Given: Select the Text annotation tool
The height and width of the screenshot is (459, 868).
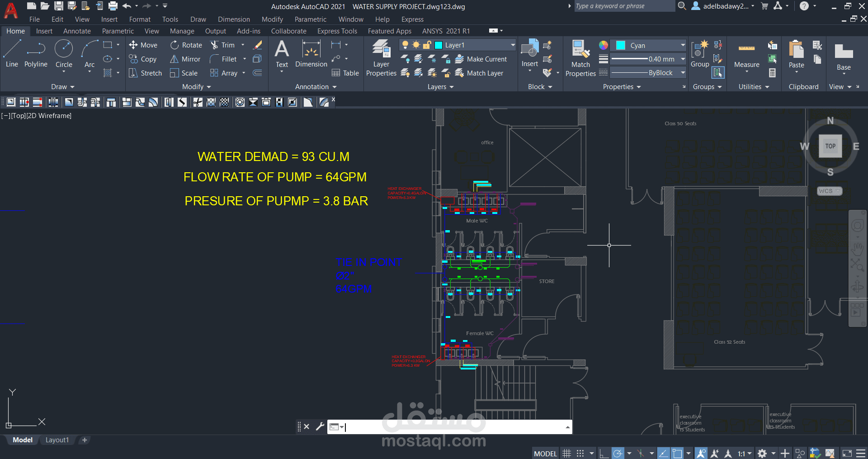Looking at the screenshot, I should point(282,53).
